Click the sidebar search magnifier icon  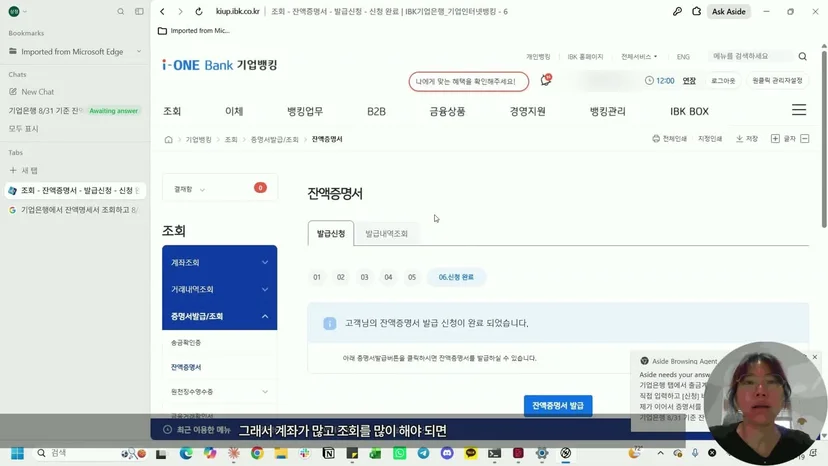point(121,11)
